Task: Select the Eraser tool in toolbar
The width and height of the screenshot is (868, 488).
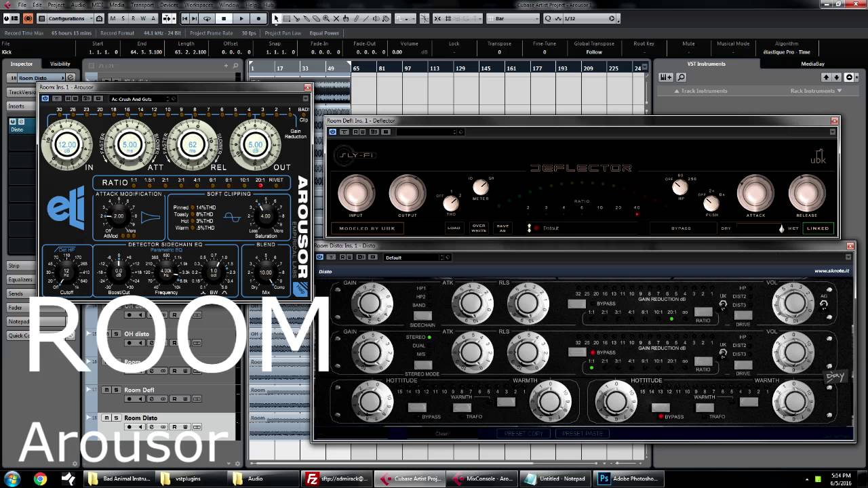Action: pos(316,18)
